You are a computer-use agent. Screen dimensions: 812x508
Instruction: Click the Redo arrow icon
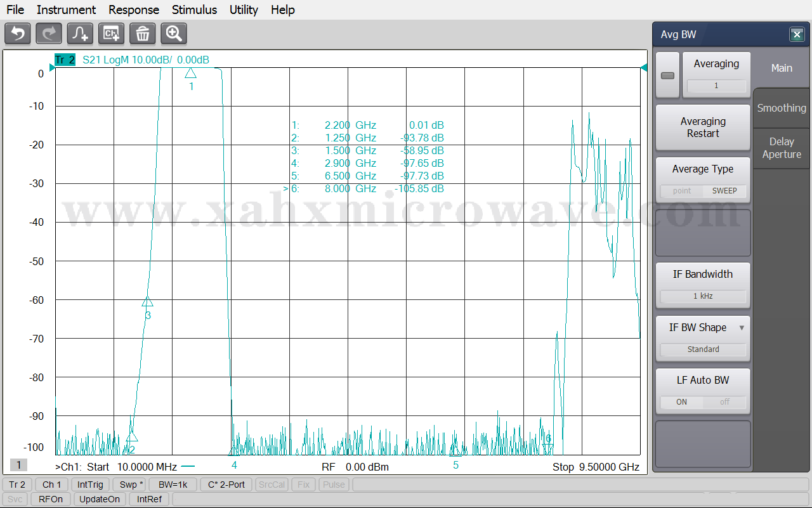tap(49, 34)
